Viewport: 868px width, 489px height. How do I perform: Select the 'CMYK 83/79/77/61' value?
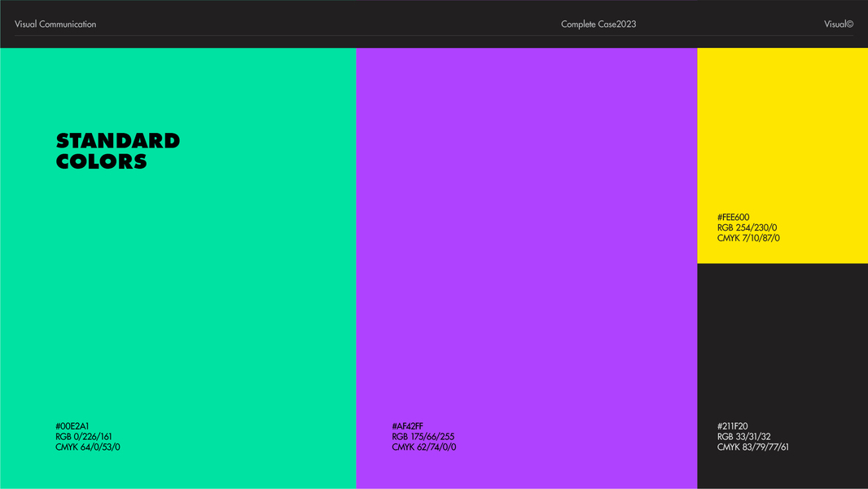(x=753, y=447)
